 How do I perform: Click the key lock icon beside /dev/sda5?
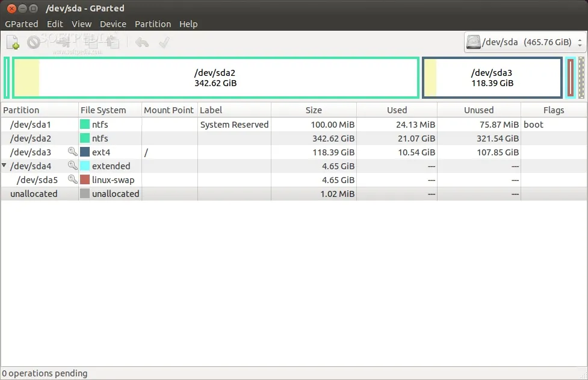(x=72, y=179)
